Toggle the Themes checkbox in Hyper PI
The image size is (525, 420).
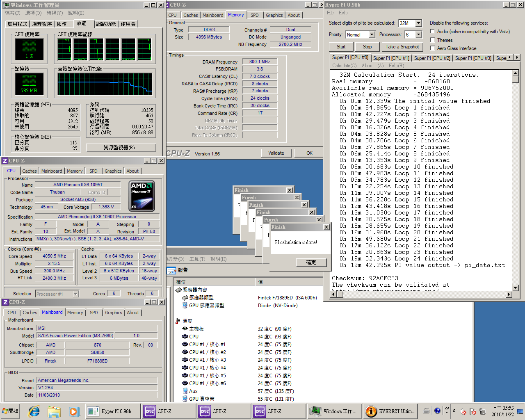point(432,40)
